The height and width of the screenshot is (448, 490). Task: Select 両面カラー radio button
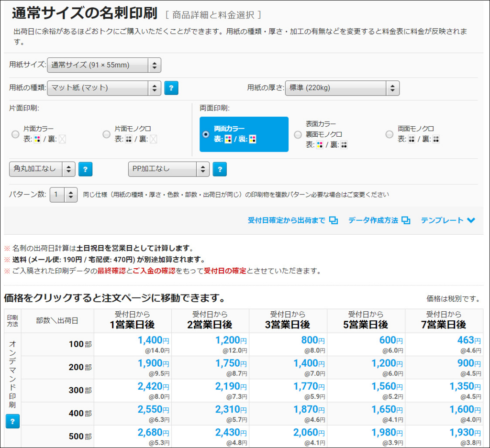point(206,134)
